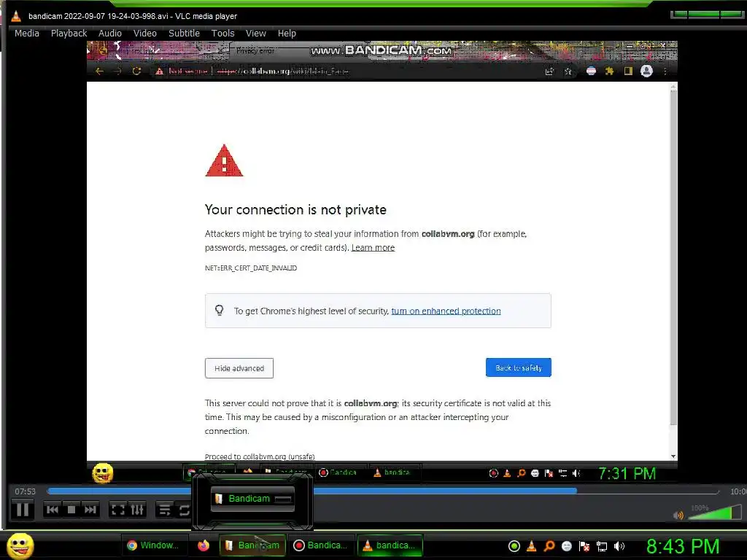Stop playback with the stop button
Screen dimensions: 747x560
point(71,510)
